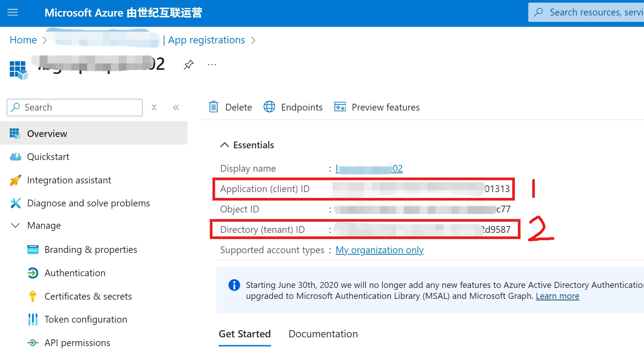Screen dimensions: 644x360
Task: Open the hamburger portal menu
Action: tap(13, 12)
